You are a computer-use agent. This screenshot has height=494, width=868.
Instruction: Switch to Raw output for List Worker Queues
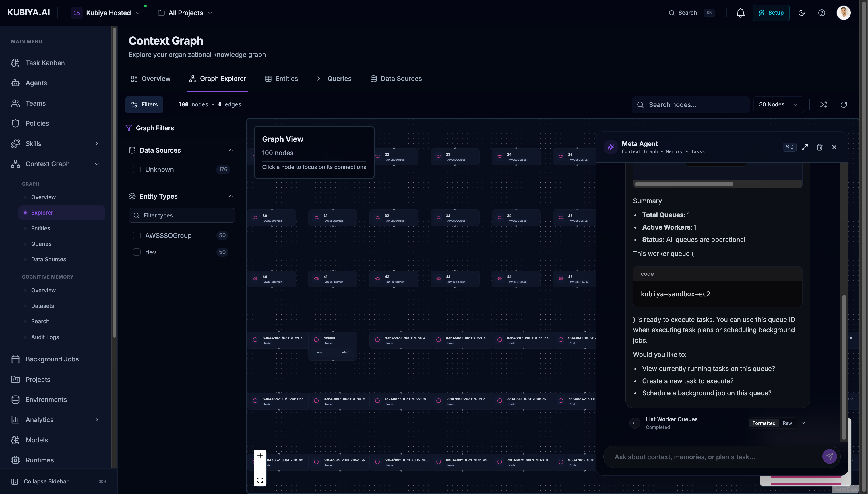point(787,423)
